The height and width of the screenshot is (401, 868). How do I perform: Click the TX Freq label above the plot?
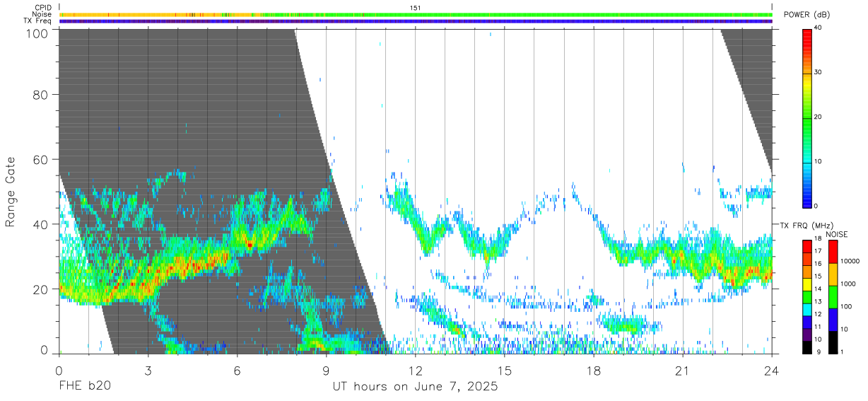37,21
